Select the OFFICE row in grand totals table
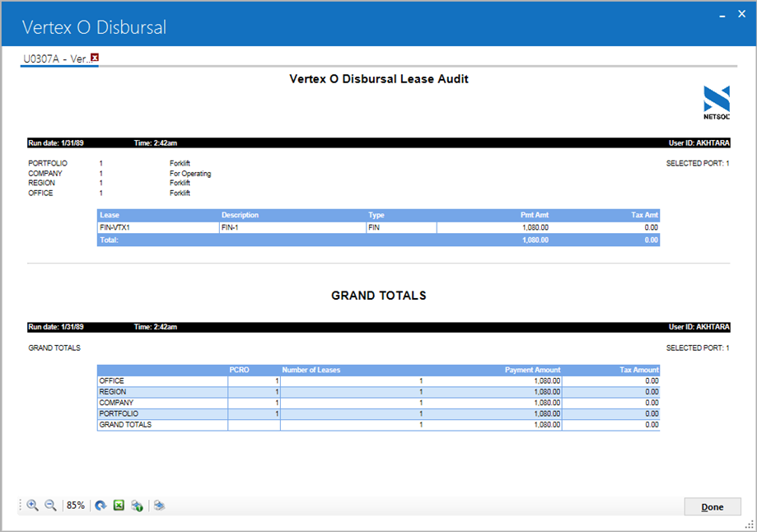This screenshot has height=532, width=757. [379, 381]
